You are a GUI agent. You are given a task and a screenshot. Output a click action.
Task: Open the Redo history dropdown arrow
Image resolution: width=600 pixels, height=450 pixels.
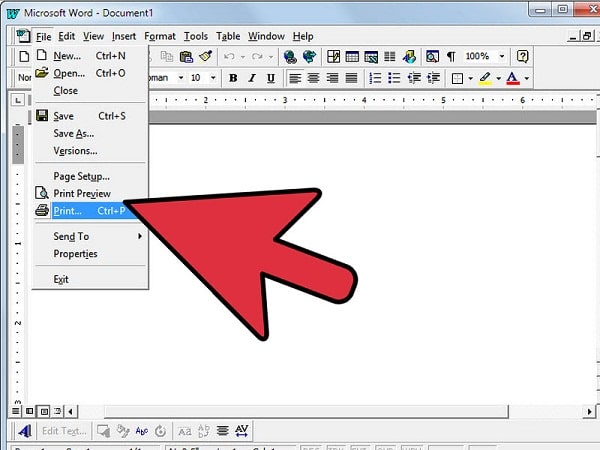click(271, 57)
